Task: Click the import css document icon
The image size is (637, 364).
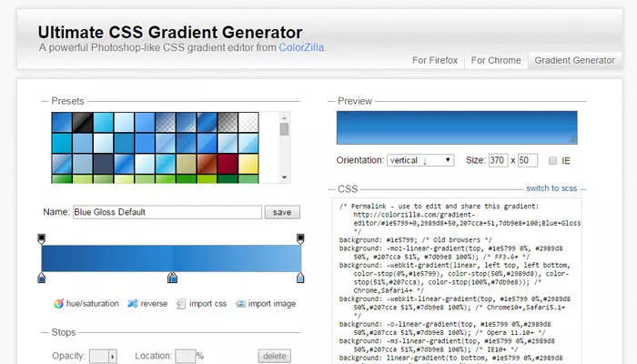Action: point(181,303)
